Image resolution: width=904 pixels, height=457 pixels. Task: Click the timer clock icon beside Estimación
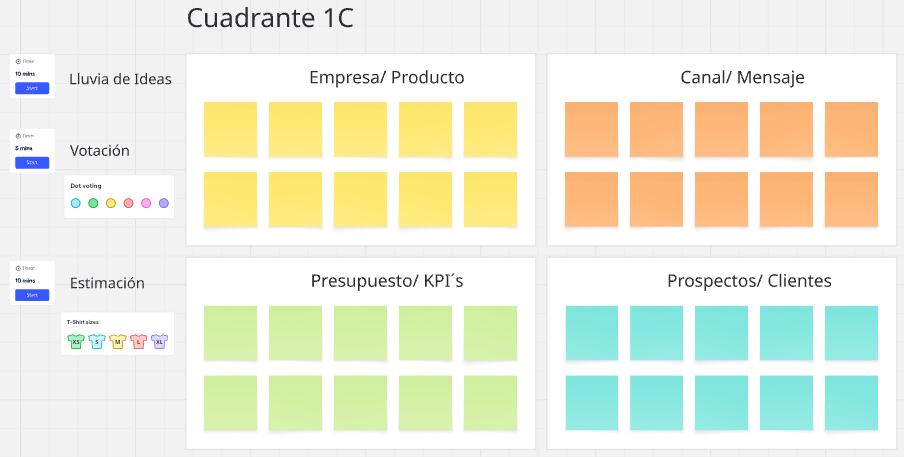[x=19, y=268]
